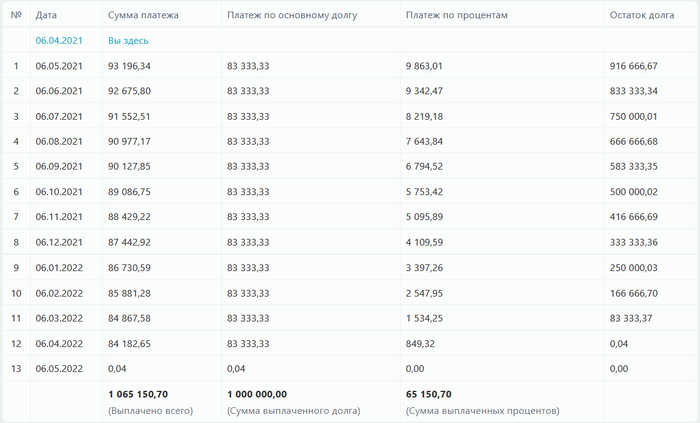Click the "Платеж по процентам" header
Image resolution: width=700 pixels, height=423 pixels.
(457, 16)
